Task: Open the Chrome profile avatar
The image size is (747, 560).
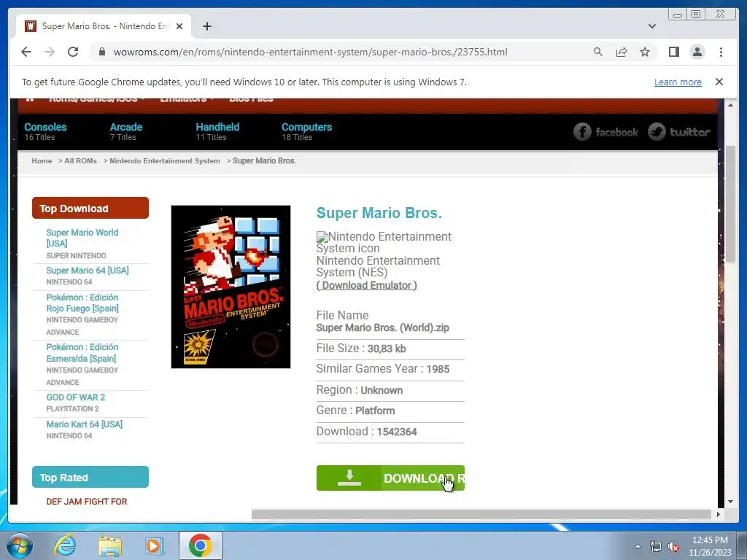Action: 697,52
